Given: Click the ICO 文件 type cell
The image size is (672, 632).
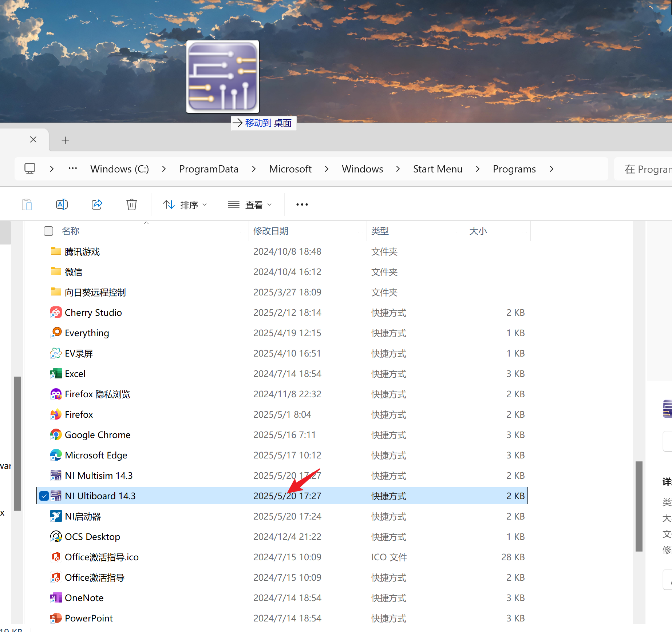Looking at the screenshot, I should pyautogui.click(x=389, y=557).
